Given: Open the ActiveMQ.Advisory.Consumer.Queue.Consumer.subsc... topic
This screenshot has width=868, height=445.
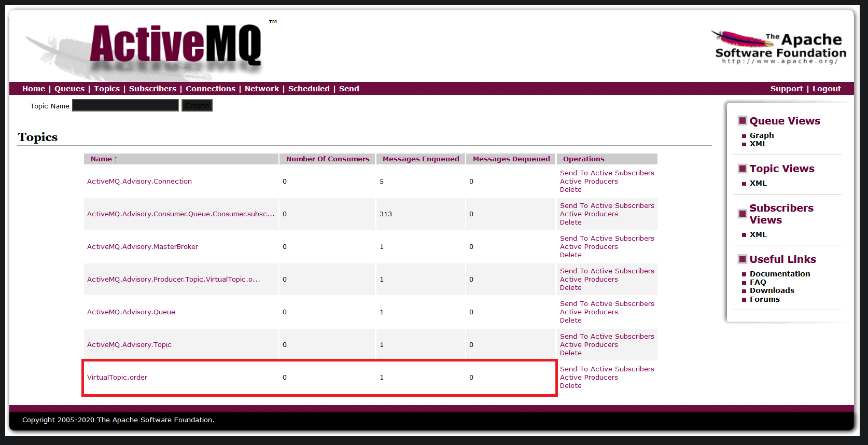Looking at the screenshot, I should click(x=181, y=214).
